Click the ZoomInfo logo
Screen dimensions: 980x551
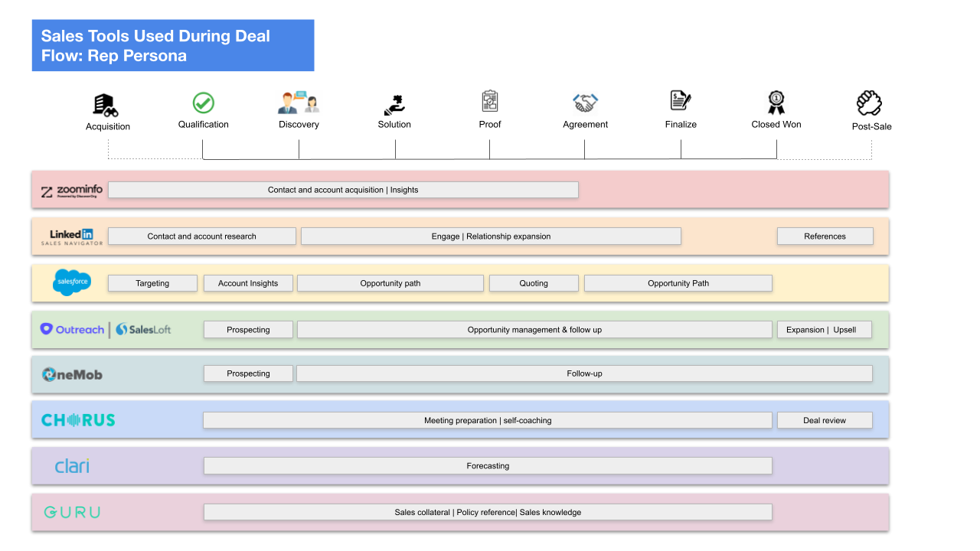click(71, 191)
